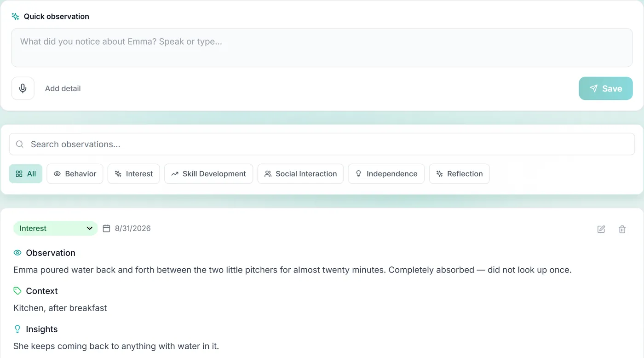Show Independence observations
Image resolution: width=644 pixels, height=358 pixels.
[386, 174]
